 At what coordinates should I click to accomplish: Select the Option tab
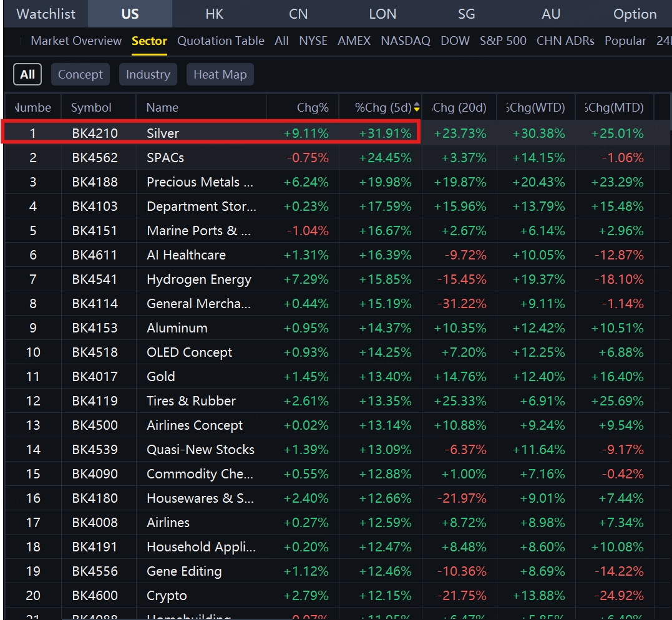coord(635,14)
